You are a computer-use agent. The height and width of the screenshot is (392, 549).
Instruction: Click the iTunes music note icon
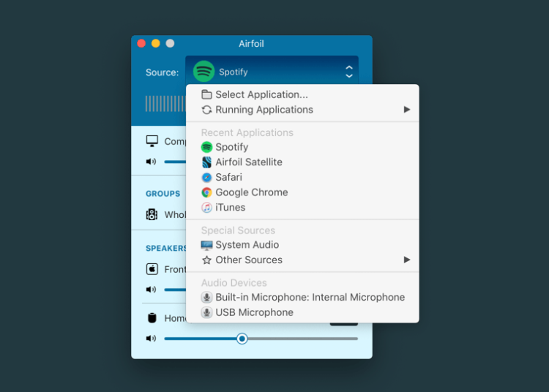[x=206, y=208]
